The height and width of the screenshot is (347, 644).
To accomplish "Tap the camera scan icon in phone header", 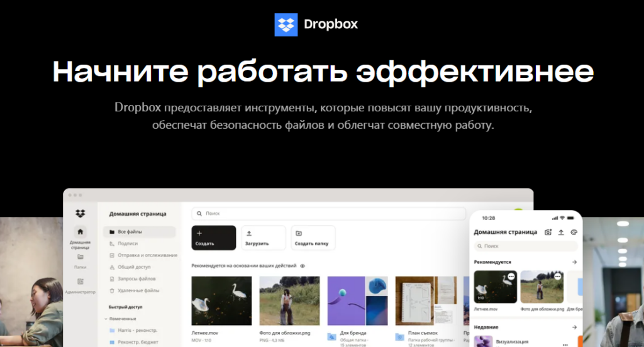I will (x=548, y=233).
